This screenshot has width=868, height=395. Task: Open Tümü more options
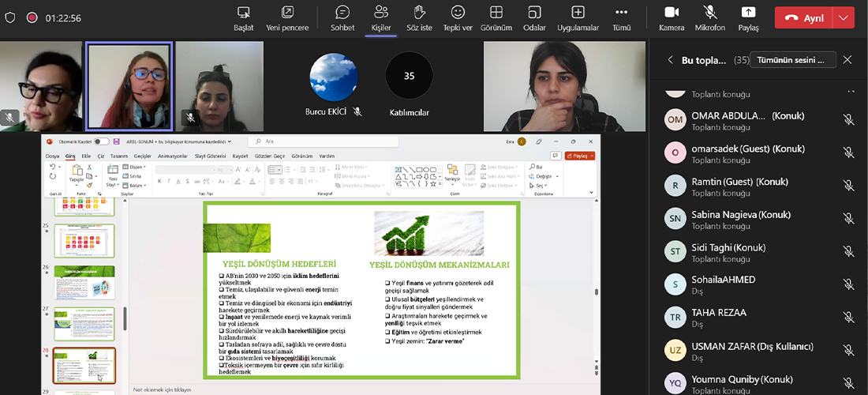pyautogui.click(x=622, y=18)
